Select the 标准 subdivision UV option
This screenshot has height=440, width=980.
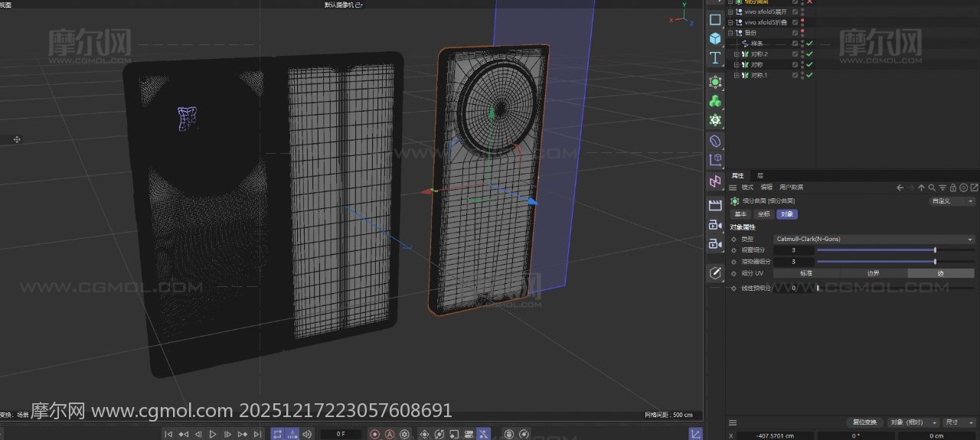pyautogui.click(x=806, y=273)
